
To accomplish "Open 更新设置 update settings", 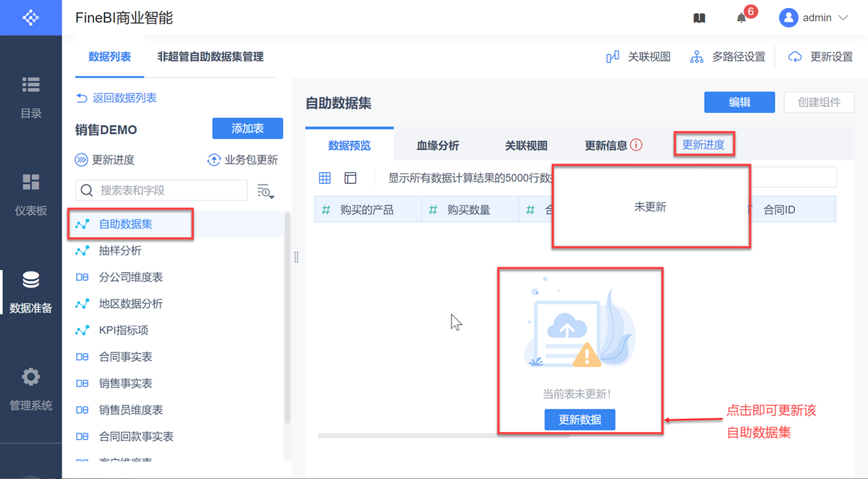I will tap(821, 56).
